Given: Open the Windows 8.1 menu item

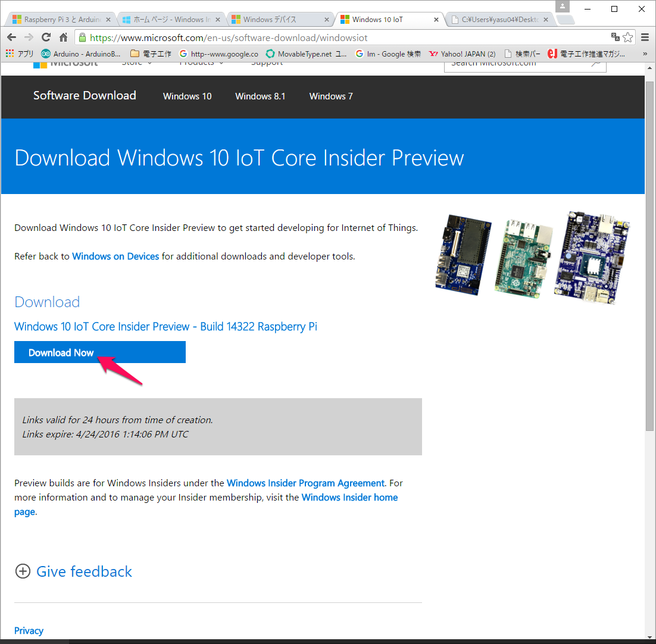Looking at the screenshot, I should click(x=260, y=96).
